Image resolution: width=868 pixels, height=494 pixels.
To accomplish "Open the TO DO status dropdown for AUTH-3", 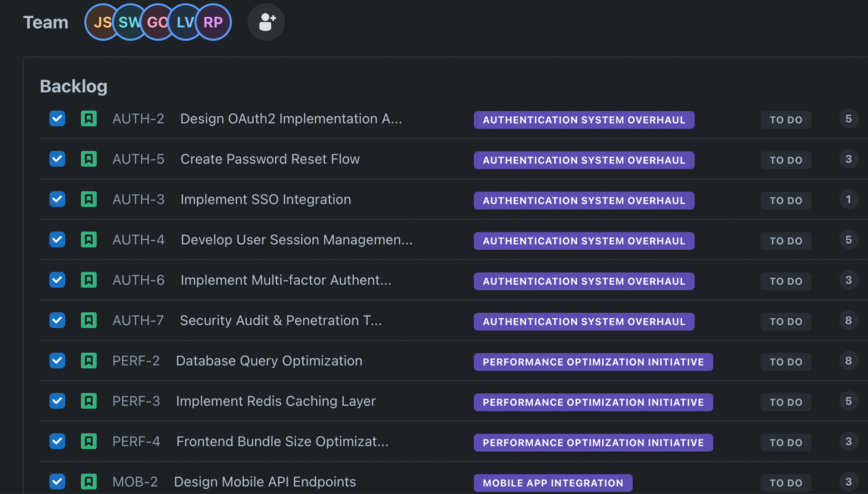I will (x=786, y=200).
